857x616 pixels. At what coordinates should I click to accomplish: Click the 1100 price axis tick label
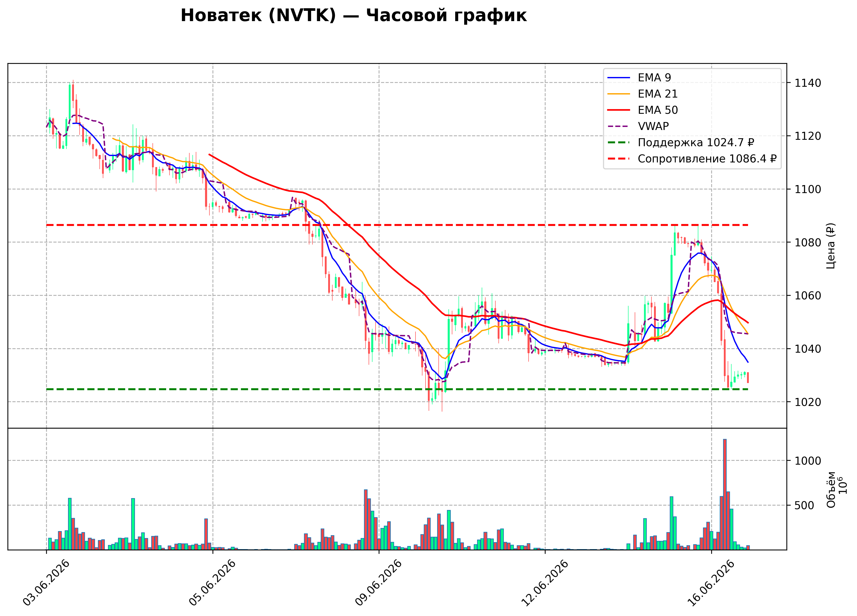point(808,189)
